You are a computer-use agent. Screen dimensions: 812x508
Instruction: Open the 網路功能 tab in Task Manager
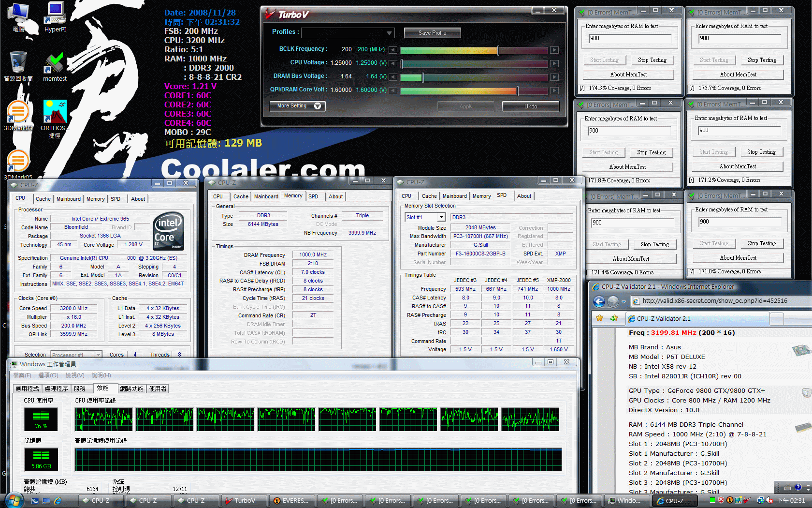point(131,388)
